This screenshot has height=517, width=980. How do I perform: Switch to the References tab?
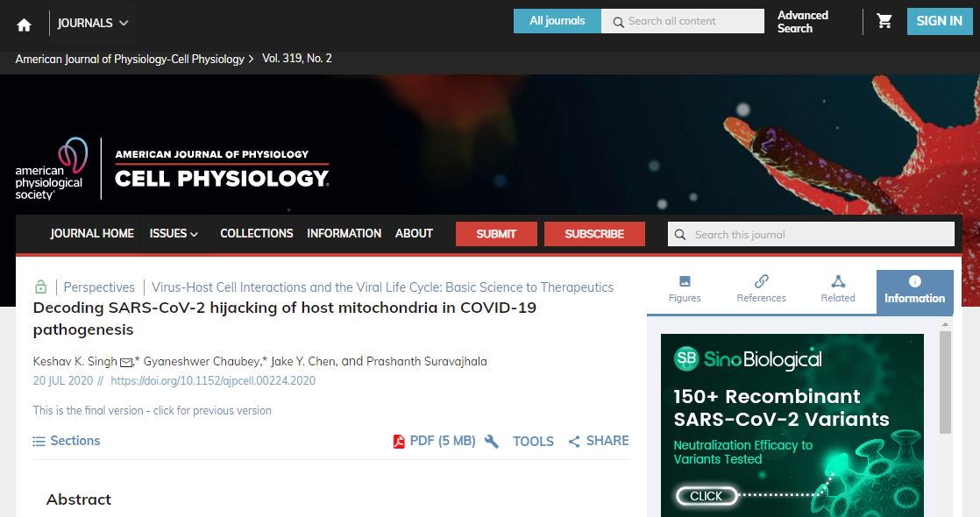click(761, 289)
